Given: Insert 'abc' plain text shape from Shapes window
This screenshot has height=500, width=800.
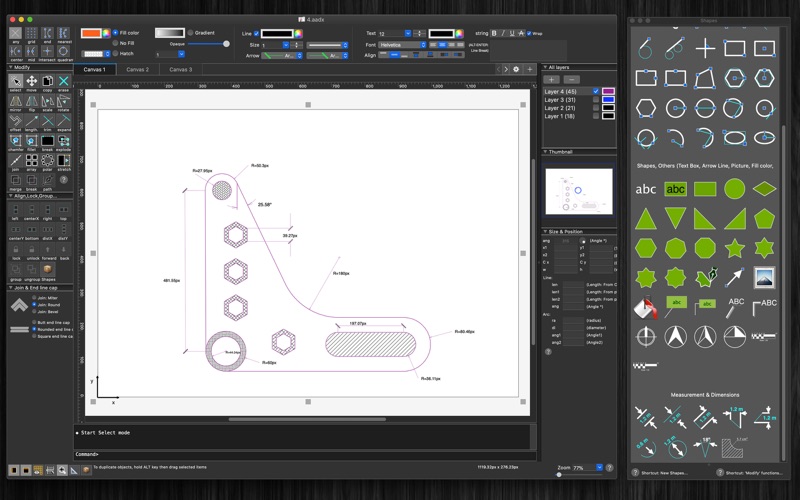Looking at the screenshot, I should tap(645, 189).
